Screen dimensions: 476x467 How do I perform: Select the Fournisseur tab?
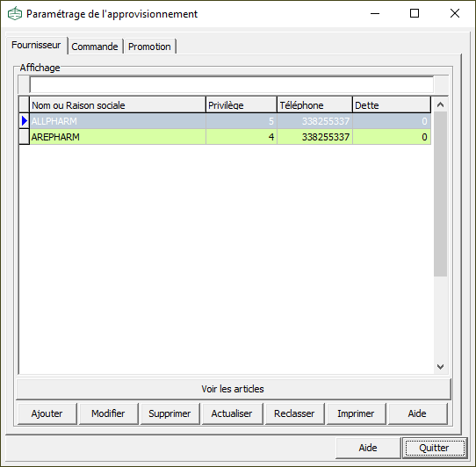(36, 45)
